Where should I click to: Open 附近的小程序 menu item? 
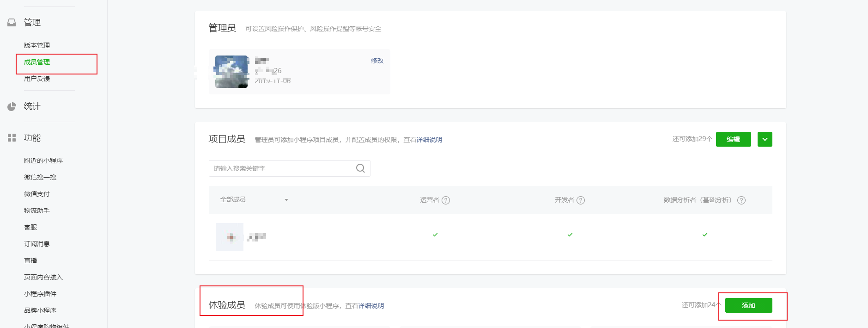click(x=43, y=161)
